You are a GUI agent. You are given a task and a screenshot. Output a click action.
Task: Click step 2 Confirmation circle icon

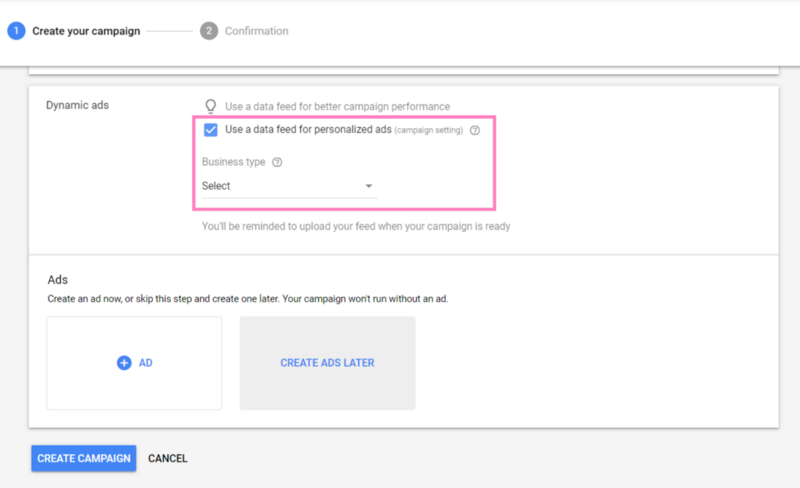coord(209,31)
